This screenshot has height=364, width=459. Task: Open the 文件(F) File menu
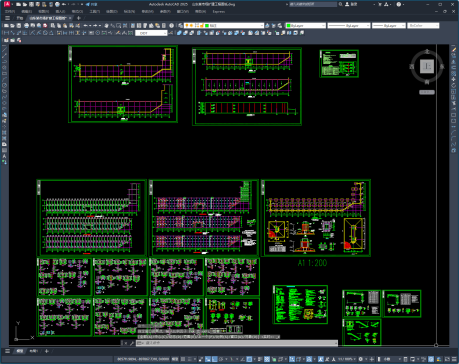pos(10,11)
